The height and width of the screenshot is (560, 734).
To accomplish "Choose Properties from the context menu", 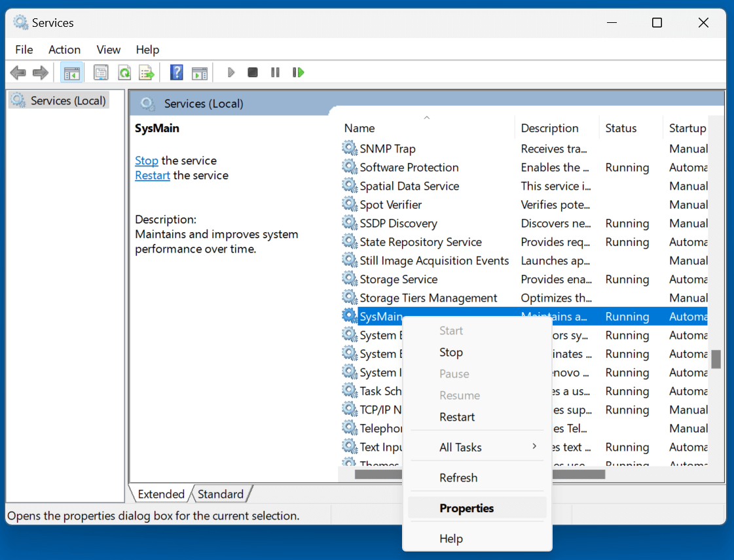I will [x=467, y=508].
